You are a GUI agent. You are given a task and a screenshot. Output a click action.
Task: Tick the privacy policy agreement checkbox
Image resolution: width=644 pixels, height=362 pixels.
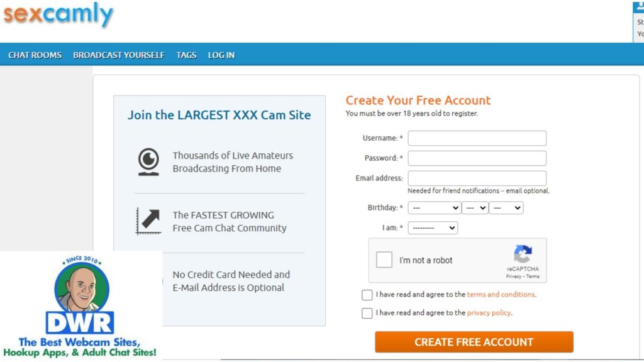pos(367,313)
